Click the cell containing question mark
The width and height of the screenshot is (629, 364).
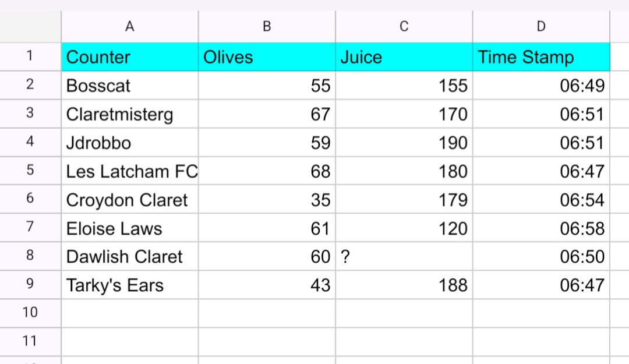404,257
